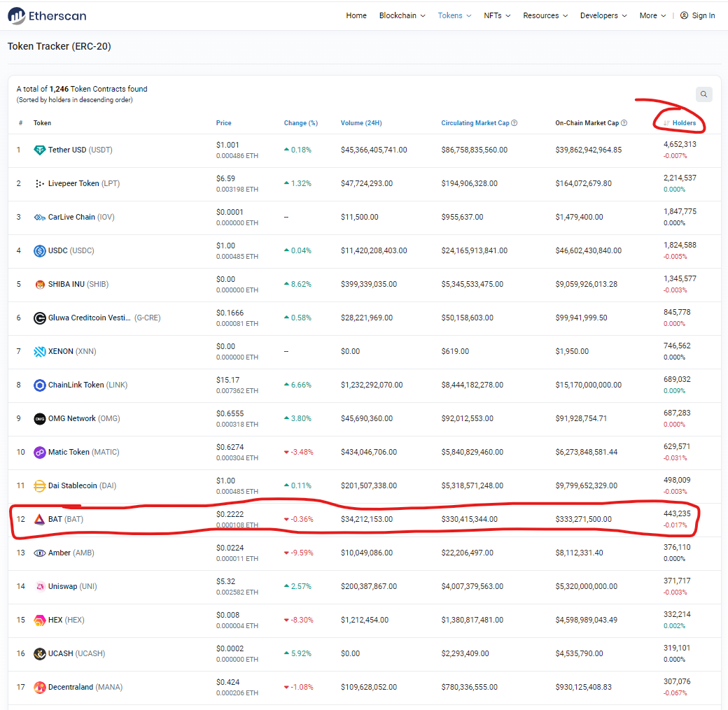Click the Livepeer Token icon
This screenshot has height=710, width=728.
point(40,183)
